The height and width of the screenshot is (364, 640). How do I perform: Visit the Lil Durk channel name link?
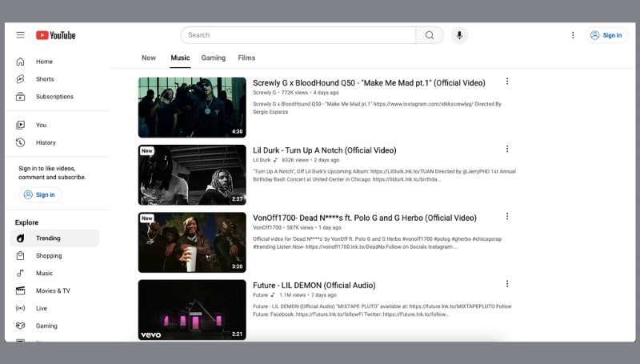pyautogui.click(x=262, y=160)
